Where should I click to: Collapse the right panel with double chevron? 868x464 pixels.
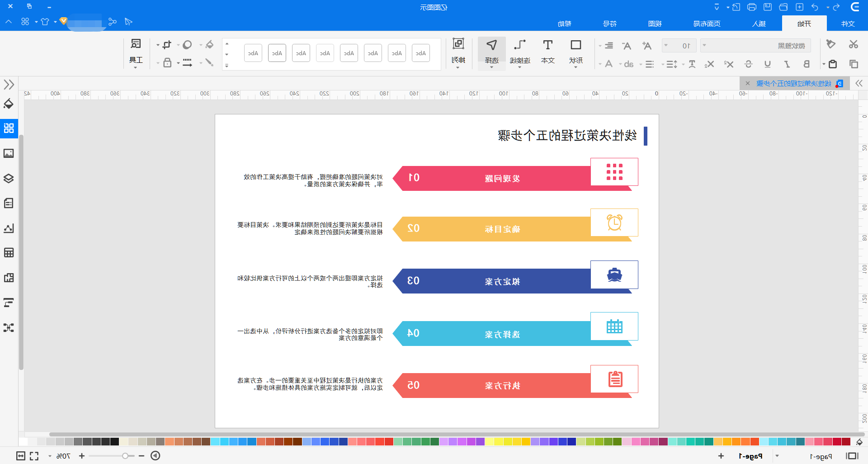(x=859, y=83)
